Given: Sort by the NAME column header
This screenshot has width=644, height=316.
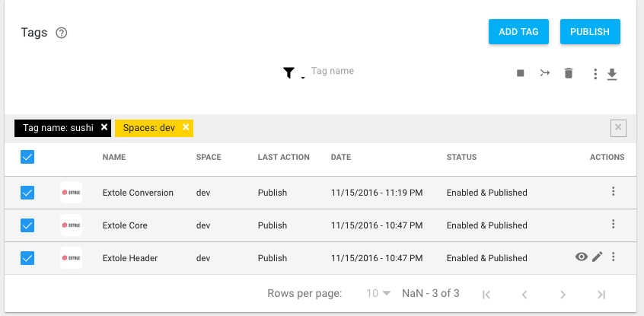Looking at the screenshot, I should [114, 157].
